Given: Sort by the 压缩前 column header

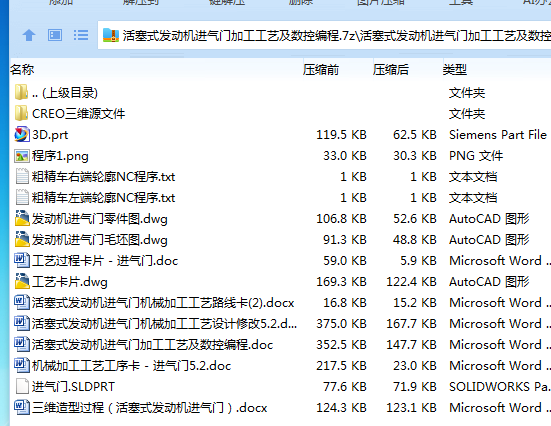Looking at the screenshot, I should pos(321,70).
